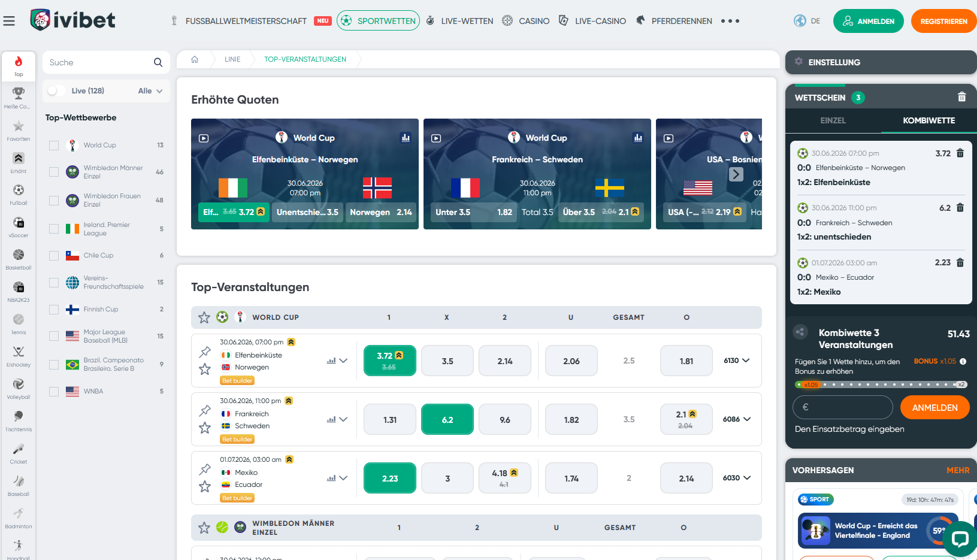The height and width of the screenshot is (560, 977).
Task: Open the Top sports flame icon
Action: point(19,66)
